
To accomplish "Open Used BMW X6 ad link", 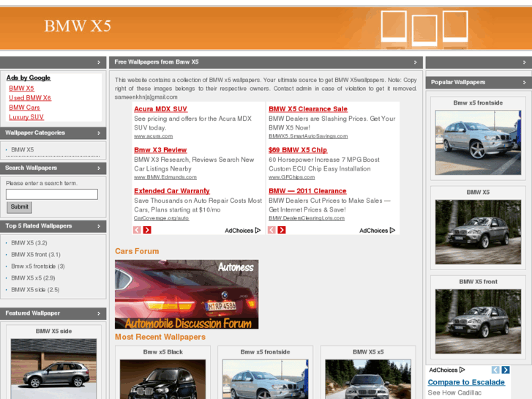I will click(x=30, y=98).
